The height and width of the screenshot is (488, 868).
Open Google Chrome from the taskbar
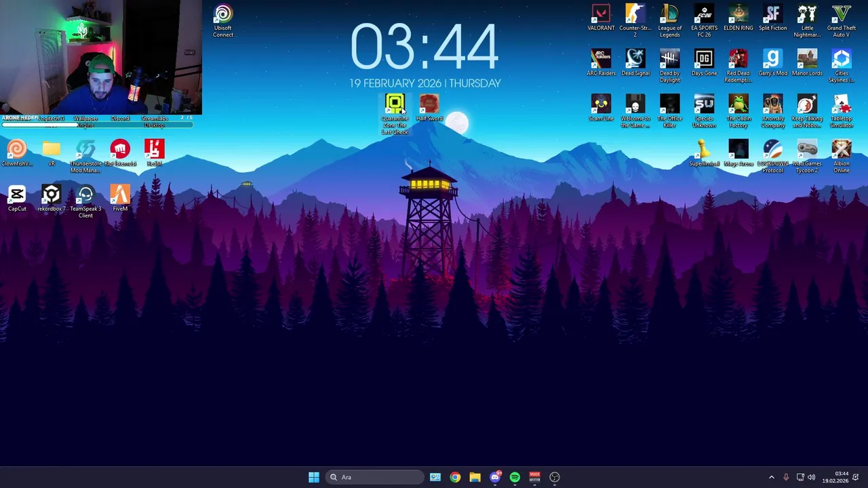pos(455,477)
